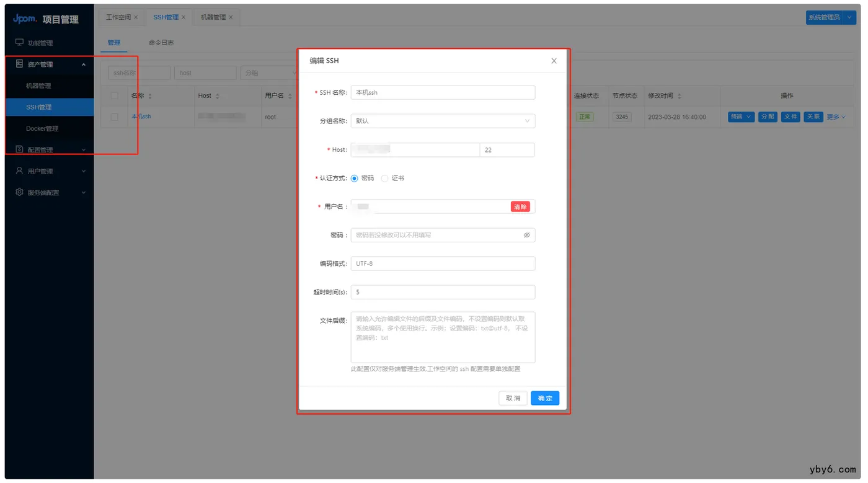
Task: Close the 机器管理 tab
Action: point(231,17)
